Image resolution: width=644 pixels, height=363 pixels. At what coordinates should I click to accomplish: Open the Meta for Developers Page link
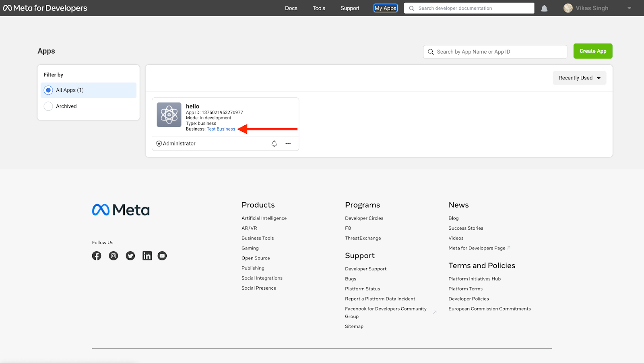[477, 248]
